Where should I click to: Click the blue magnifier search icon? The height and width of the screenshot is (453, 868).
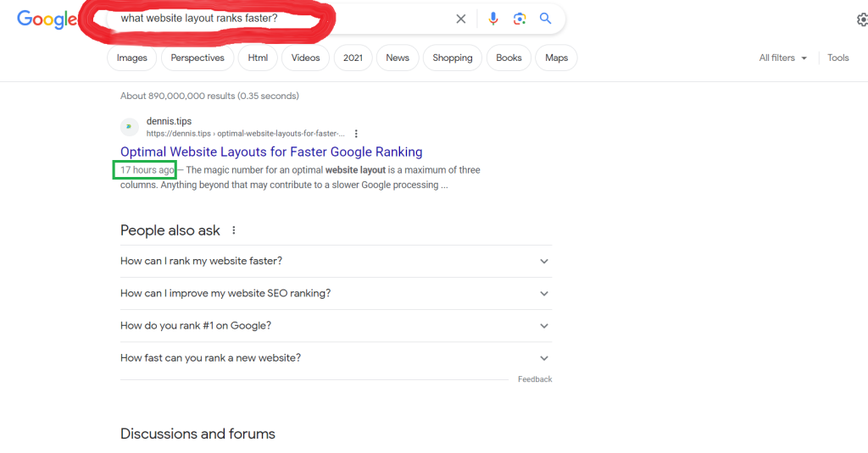[x=545, y=19]
